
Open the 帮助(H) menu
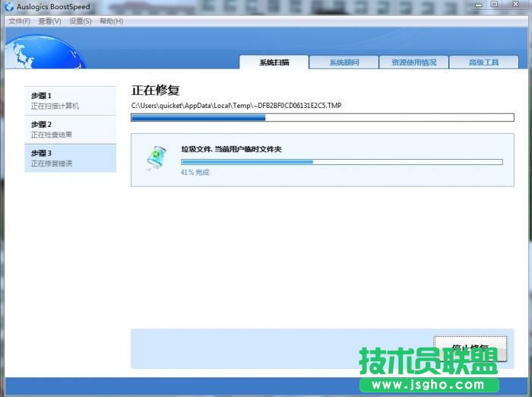(x=111, y=21)
